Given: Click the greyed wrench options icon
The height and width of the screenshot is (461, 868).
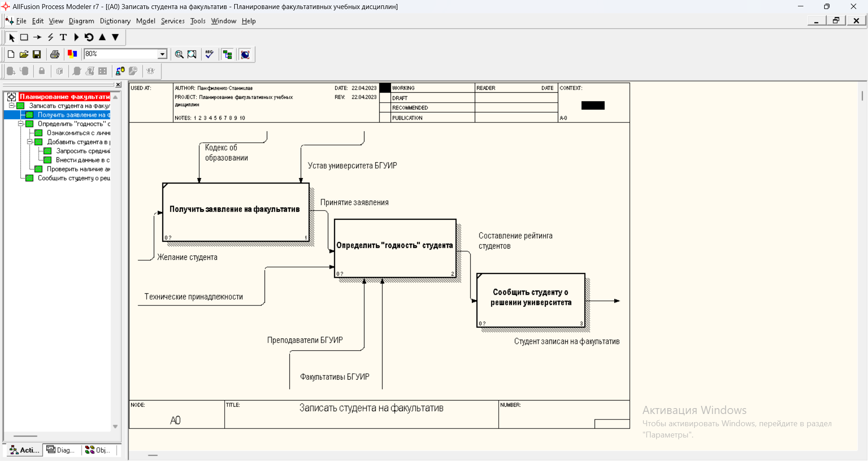Looking at the screenshot, I should 133,71.
